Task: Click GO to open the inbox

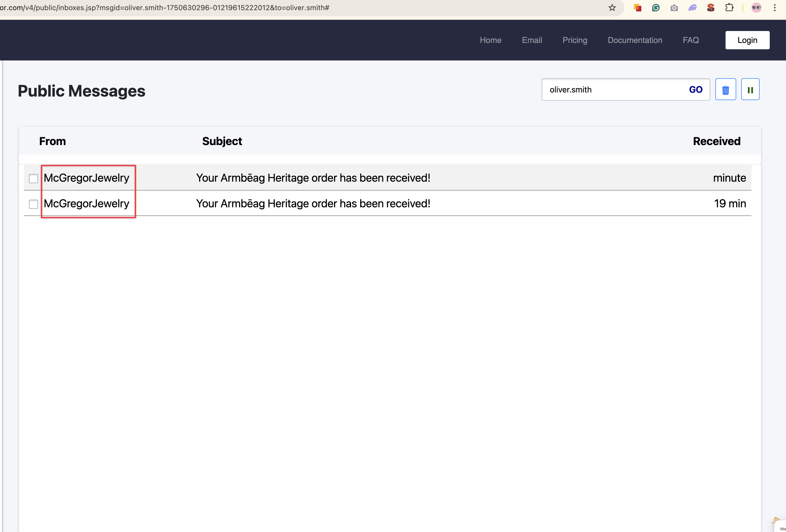Action: click(x=695, y=90)
